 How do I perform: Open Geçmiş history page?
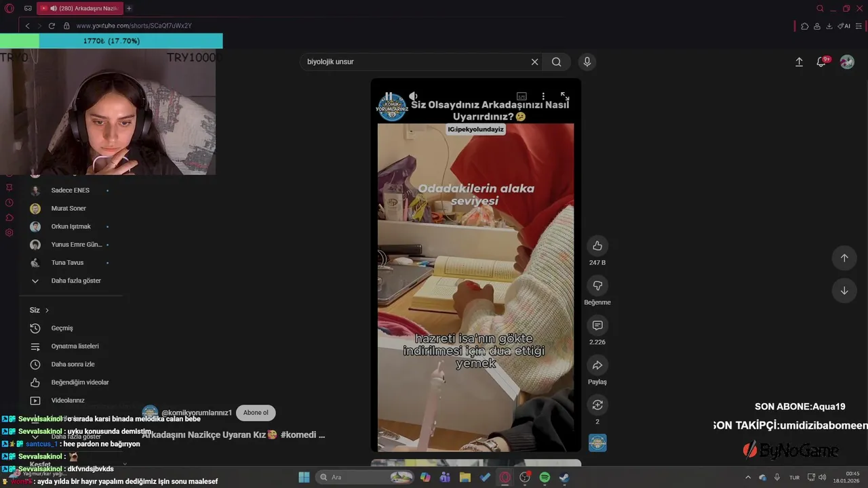click(x=62, y=328)
